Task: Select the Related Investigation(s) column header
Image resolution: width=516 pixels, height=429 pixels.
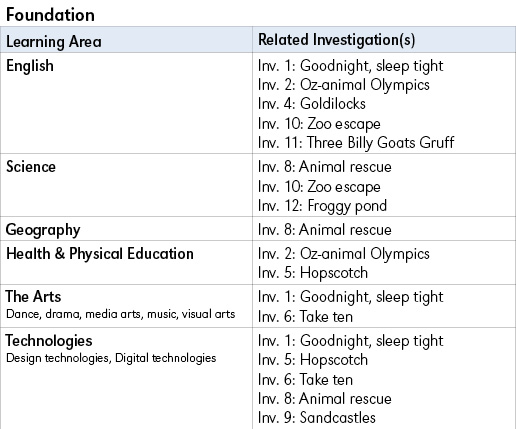Action: click(x=337, y=40)
